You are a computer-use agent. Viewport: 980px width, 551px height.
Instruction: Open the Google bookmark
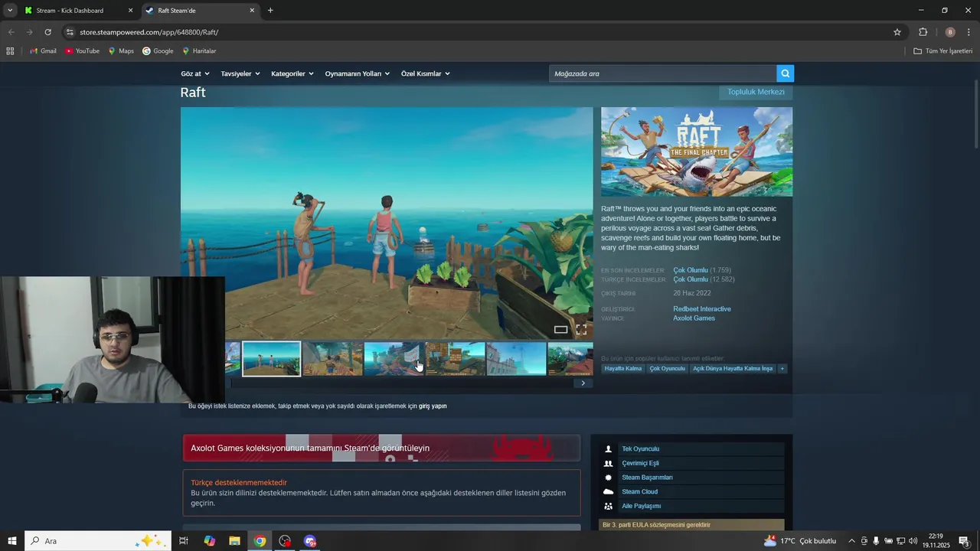tap(158, 51)
